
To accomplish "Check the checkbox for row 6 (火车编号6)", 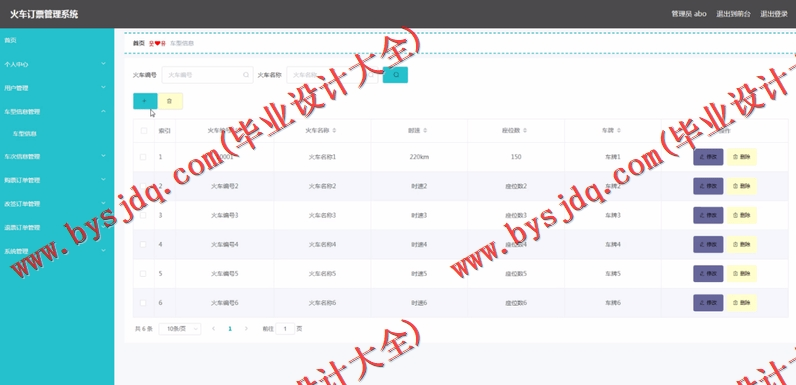I will click(143, 303).
